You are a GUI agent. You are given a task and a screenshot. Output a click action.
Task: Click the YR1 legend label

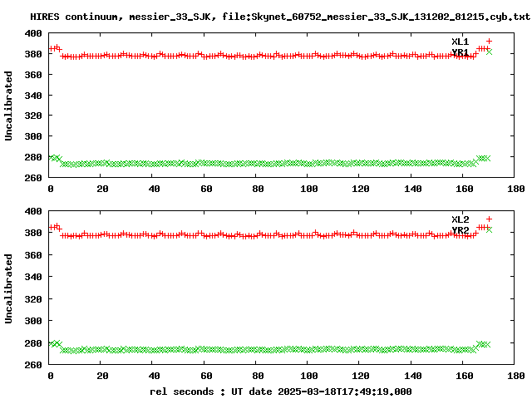tap(460, 52)
